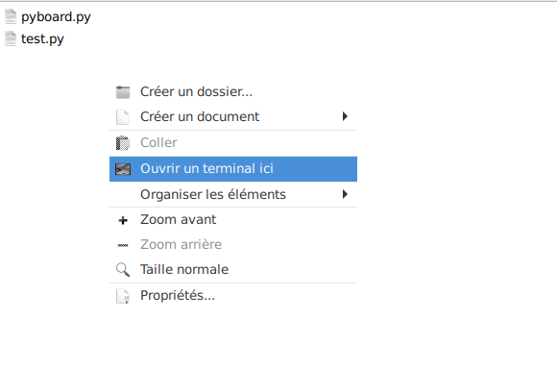Click the test.py file icon
This screenshot has width=557, height=392.
point(11,38)
